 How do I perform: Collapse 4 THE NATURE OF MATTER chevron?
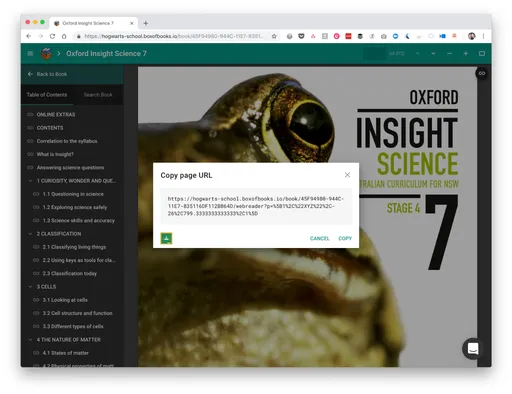[x=30, y=340]
